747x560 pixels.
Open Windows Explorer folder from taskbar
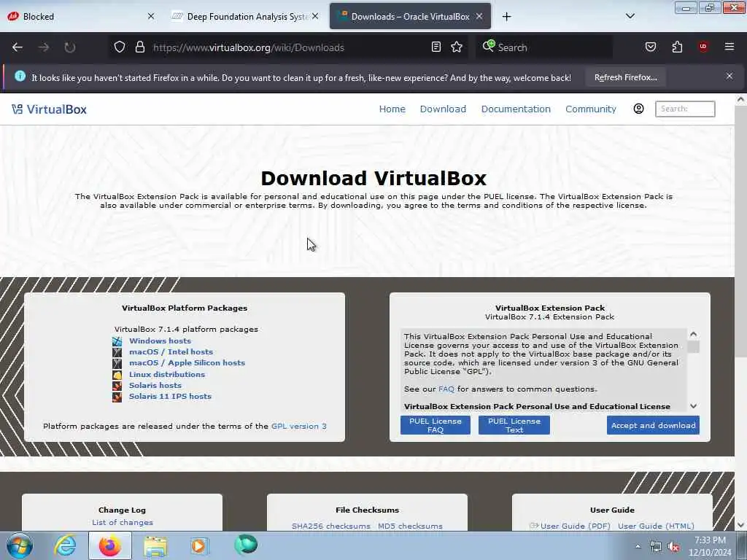(x=155, y=546)
